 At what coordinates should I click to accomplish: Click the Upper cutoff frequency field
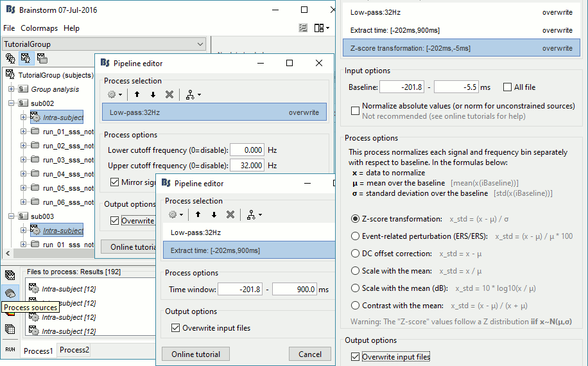tap(246, 166)
